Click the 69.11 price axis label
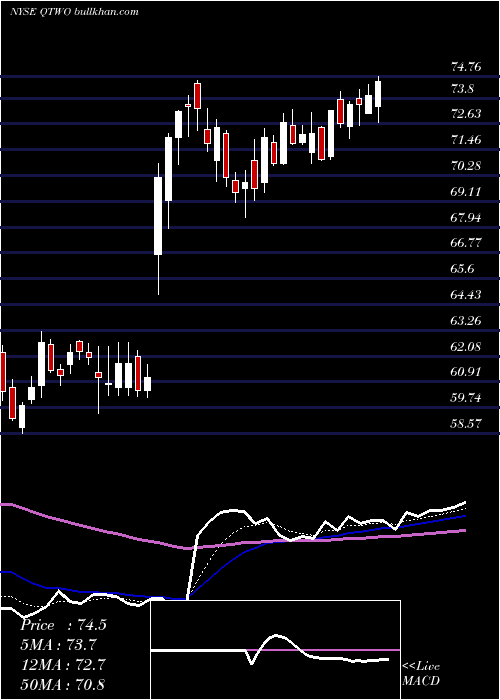500x700 pixels. (467, 192)
